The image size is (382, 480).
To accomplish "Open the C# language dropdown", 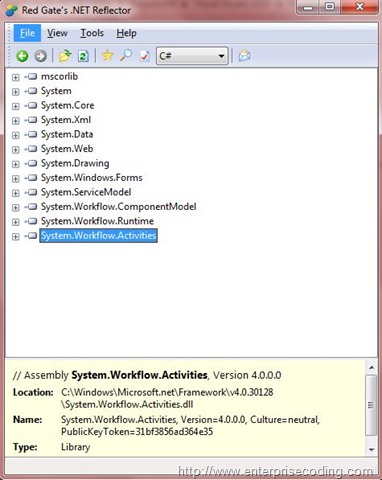I will tap(192, 56).
